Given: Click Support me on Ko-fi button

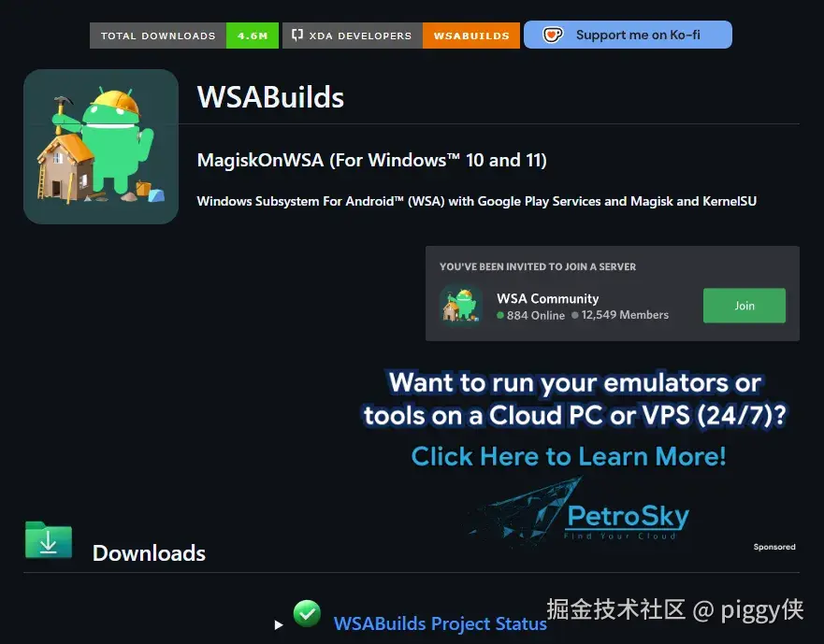Looking at the screenshot, I should [x=628, y=35].
